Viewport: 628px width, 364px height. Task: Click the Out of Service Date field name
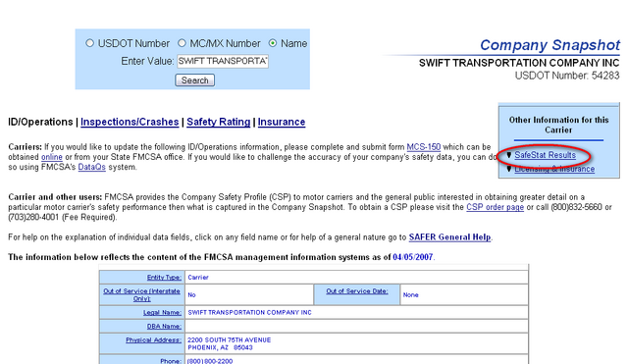(357, 291)
